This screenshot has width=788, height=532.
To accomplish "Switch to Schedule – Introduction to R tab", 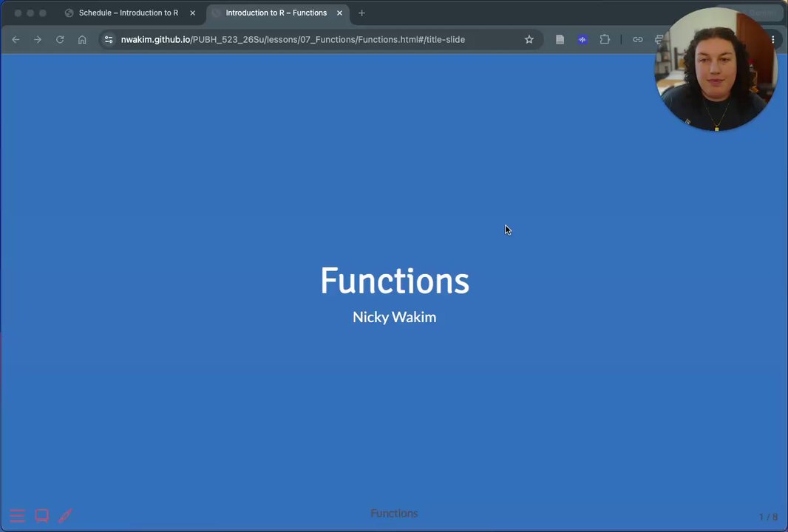I will point(129,13).
